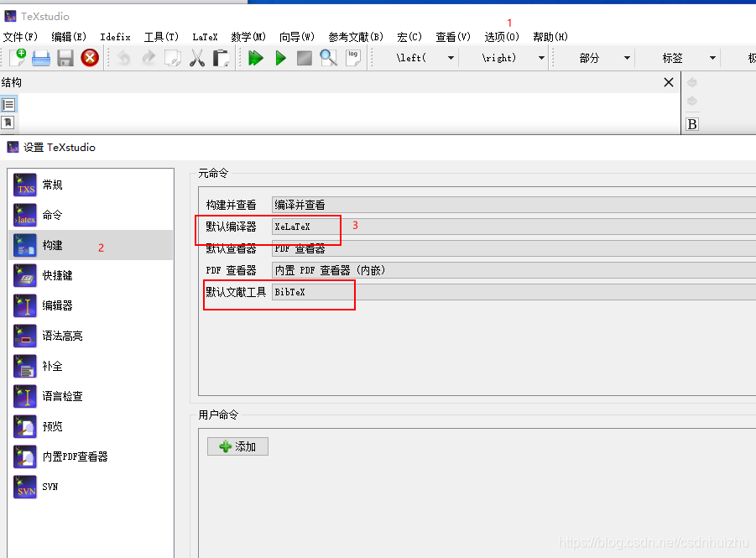756x558 pixels.
Task: Open the SVN settings page
Action: pyautogui.click(x=91, y=487)
